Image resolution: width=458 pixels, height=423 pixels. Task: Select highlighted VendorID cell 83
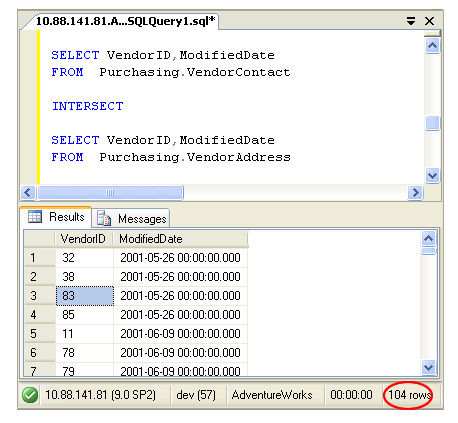(85, 296)
